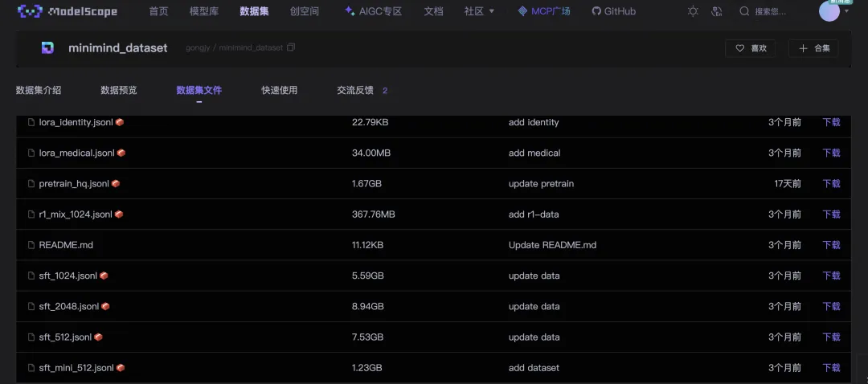This screenshot has height=384, width=868.
Task: Download sft_512.jsonl via 下载
Action: (x=831, y=337)
